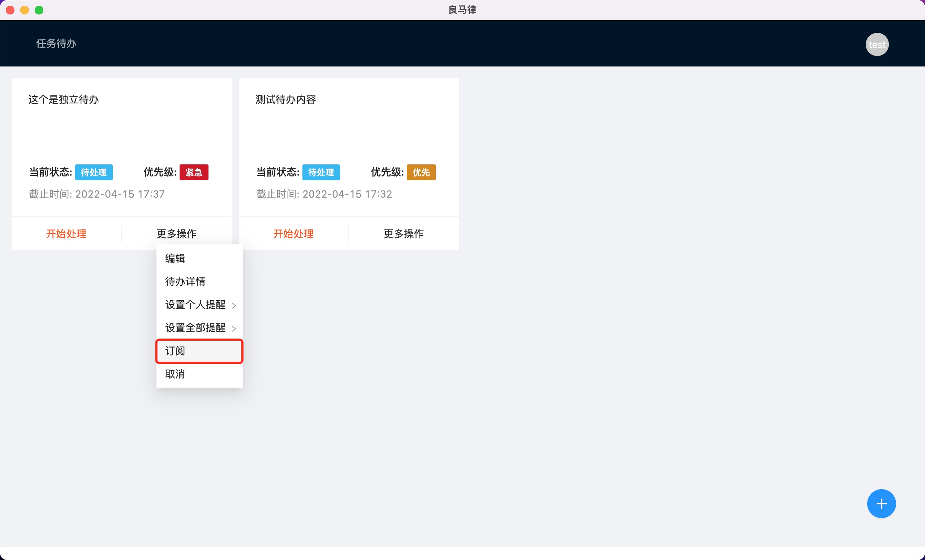Click the green macOS fullscreen window button
This screenshot has width=925, height=560.
click(x=39, y=10)
